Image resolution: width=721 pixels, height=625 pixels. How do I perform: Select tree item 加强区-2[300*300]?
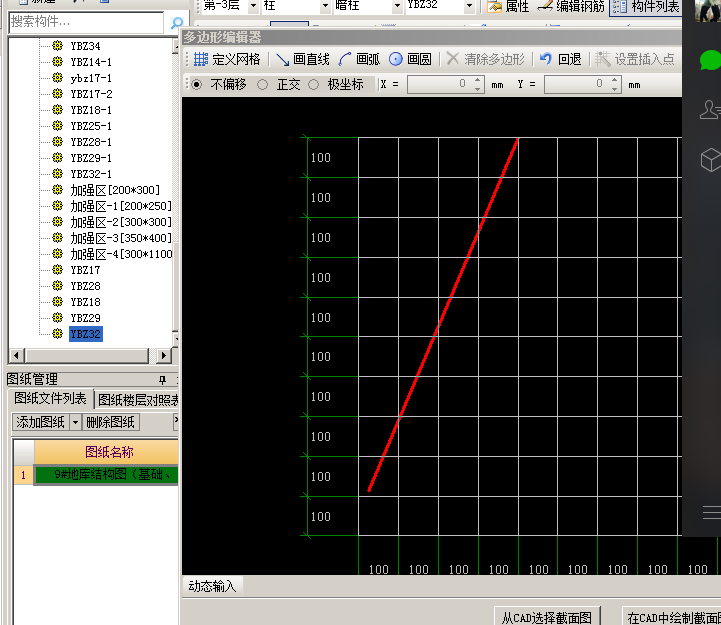[x=121, y=222]
